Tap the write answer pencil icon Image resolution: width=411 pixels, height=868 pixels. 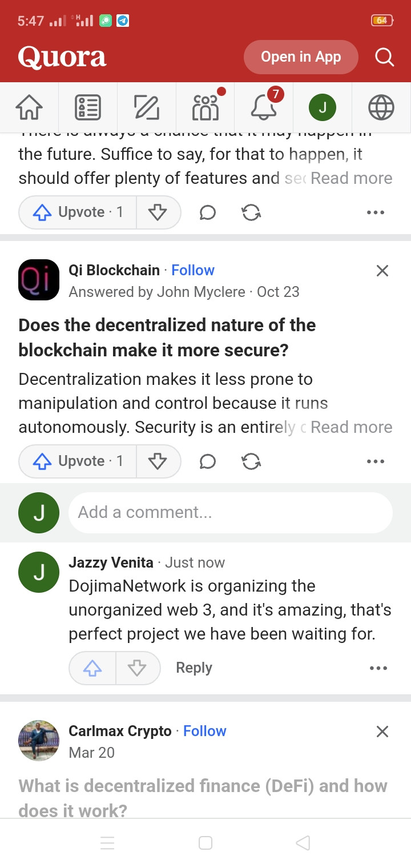point(147,107)
